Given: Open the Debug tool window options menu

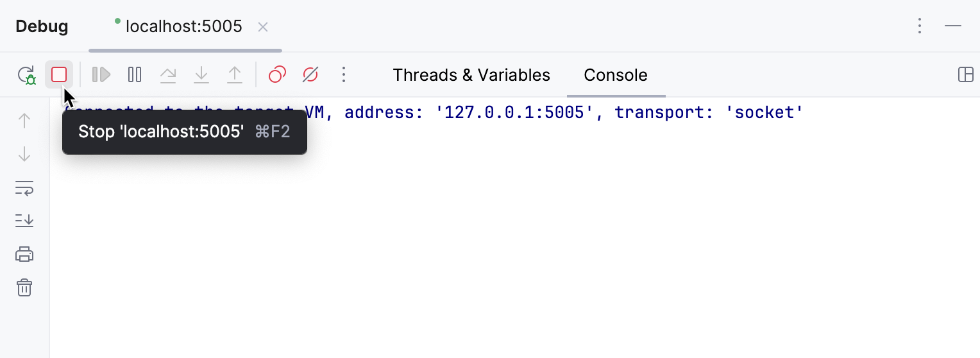Looking at the screenshot, I should tap(920, 26).
